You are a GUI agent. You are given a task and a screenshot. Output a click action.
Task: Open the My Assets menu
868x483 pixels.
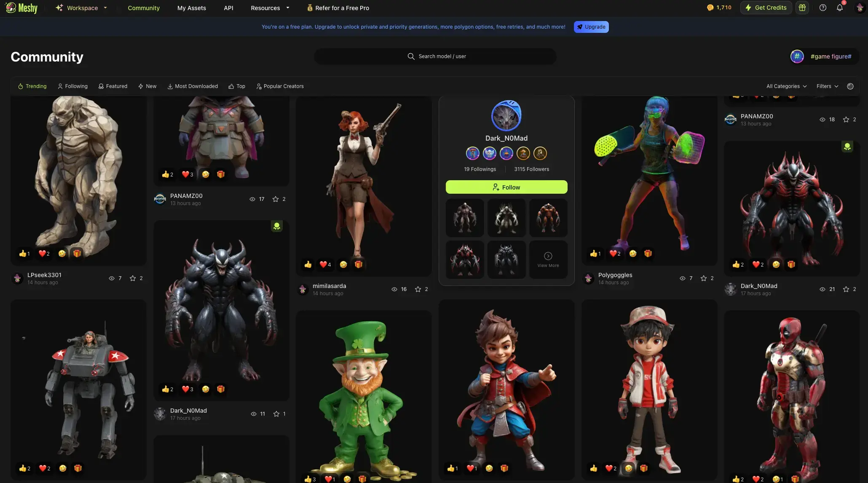[191, 8]
